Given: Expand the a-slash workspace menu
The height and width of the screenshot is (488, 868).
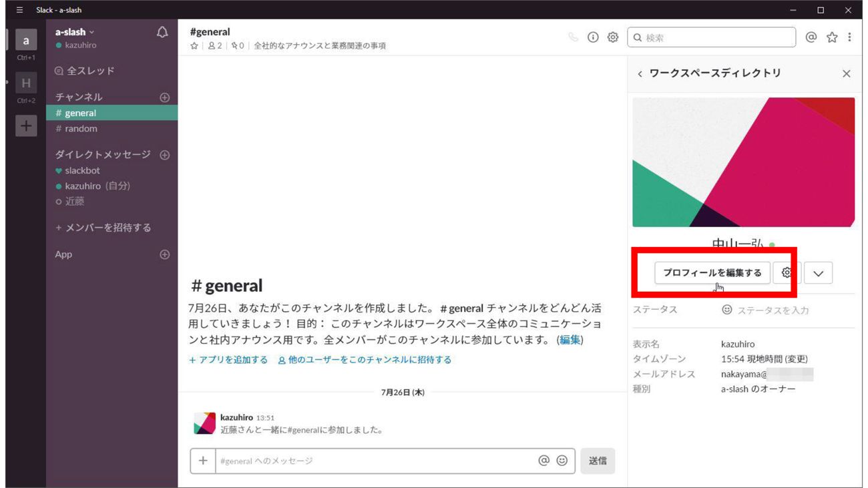Looking at the screenshot, I should click(x=75, y=32).
